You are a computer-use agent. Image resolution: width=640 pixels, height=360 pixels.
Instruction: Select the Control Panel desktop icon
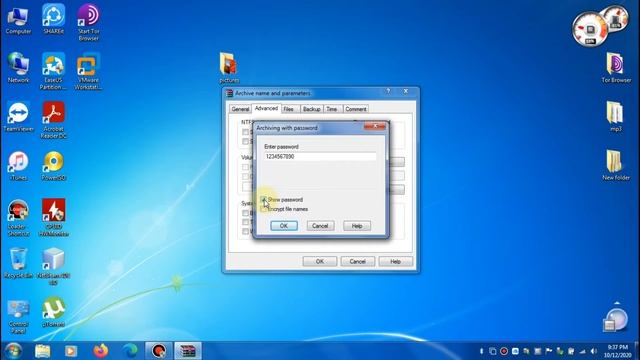click(18, 317)
